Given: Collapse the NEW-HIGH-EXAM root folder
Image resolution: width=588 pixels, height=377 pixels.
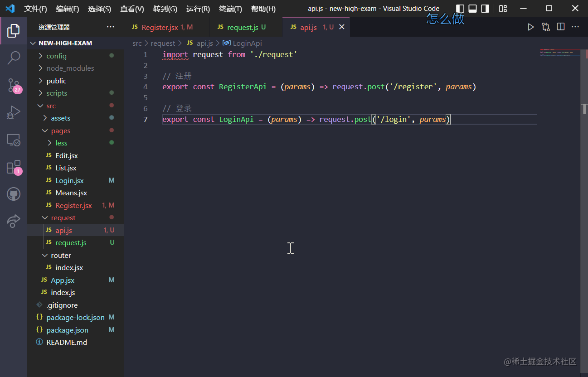Looking at the screenshot, I should tap(65, 43).
